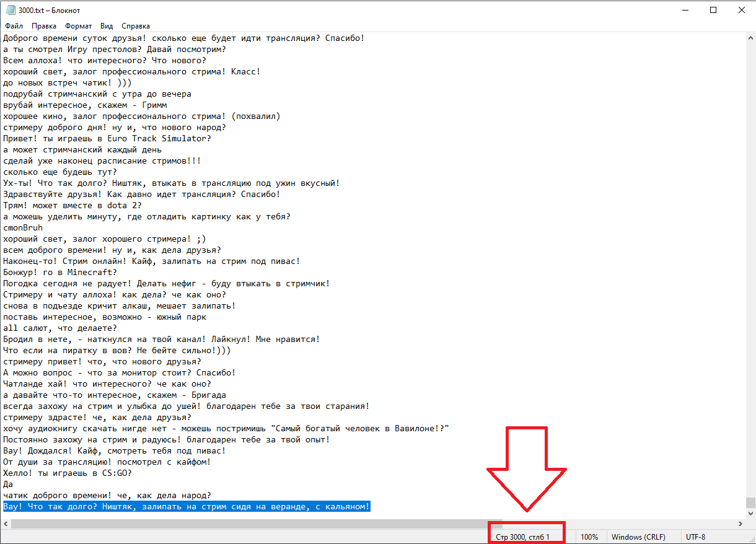
Task: Click the Notepad file icon in title bar
Action: 11,11
